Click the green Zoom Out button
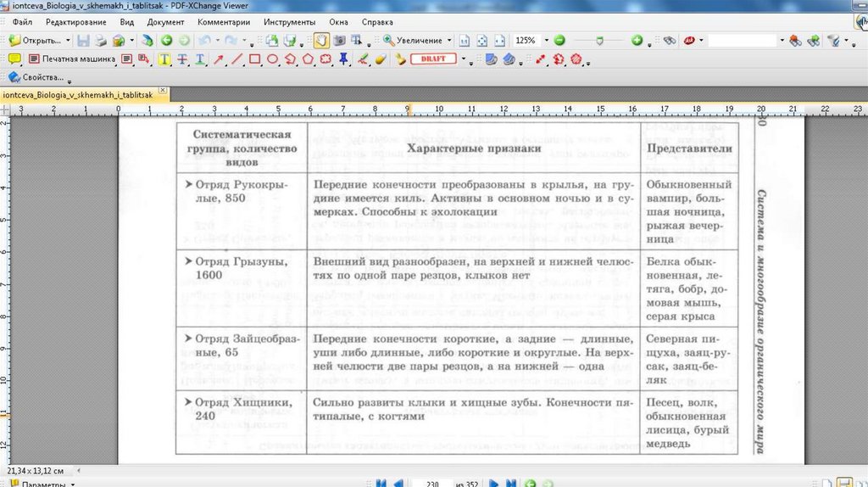 tap(559, 40)
